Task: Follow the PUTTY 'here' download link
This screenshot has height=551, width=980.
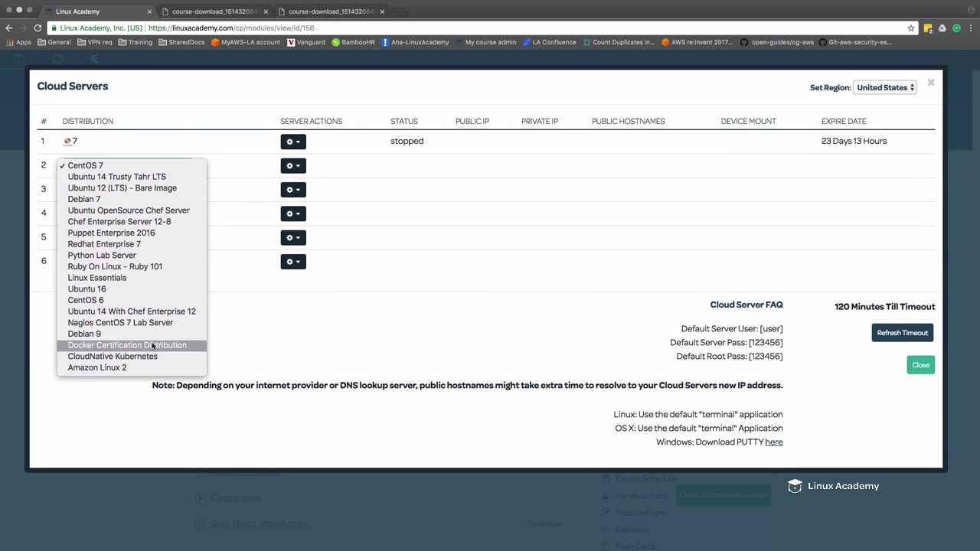Action: [773, 442]
